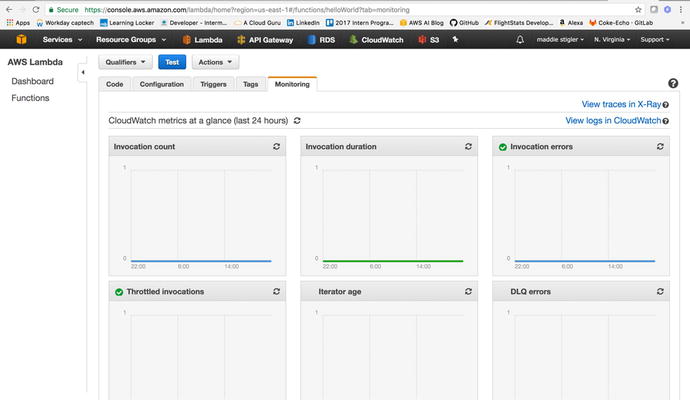The height and width of the screenshot is (400, 690).
Task: Click the pin shortcut icon in navbar
Action: tap(455, 40)
